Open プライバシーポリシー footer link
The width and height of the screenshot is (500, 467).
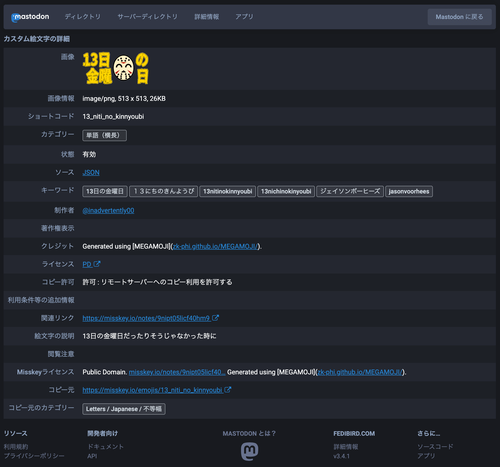tap(34, 456)
